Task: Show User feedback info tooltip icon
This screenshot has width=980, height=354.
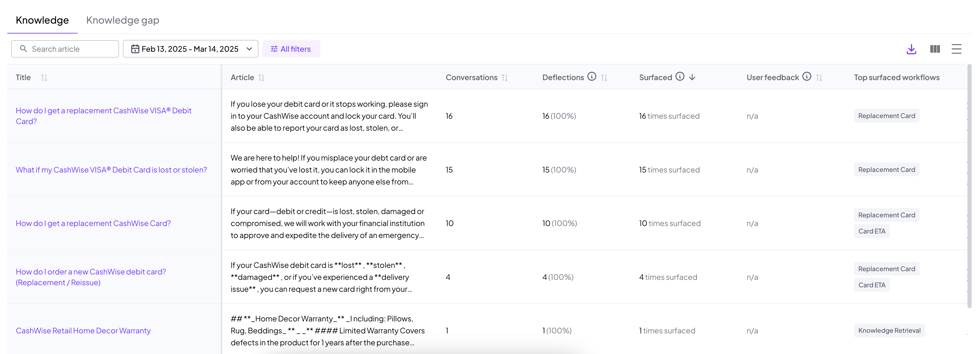Action: [807, 77]
